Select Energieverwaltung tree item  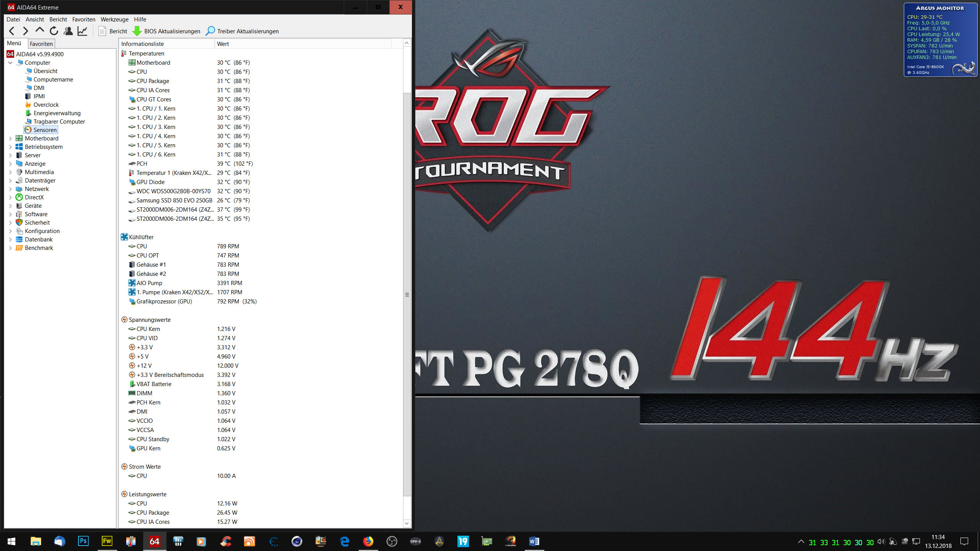(x=57, y=113)
